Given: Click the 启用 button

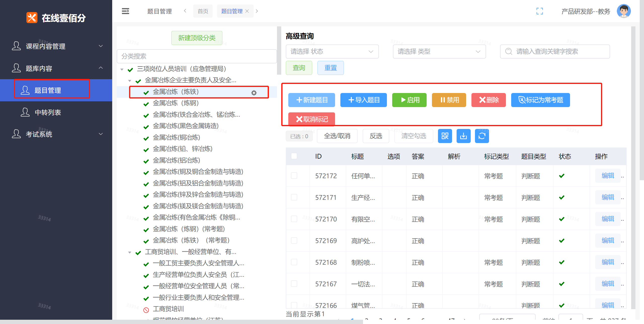Looking at the screenshot, I should point(409,100).
